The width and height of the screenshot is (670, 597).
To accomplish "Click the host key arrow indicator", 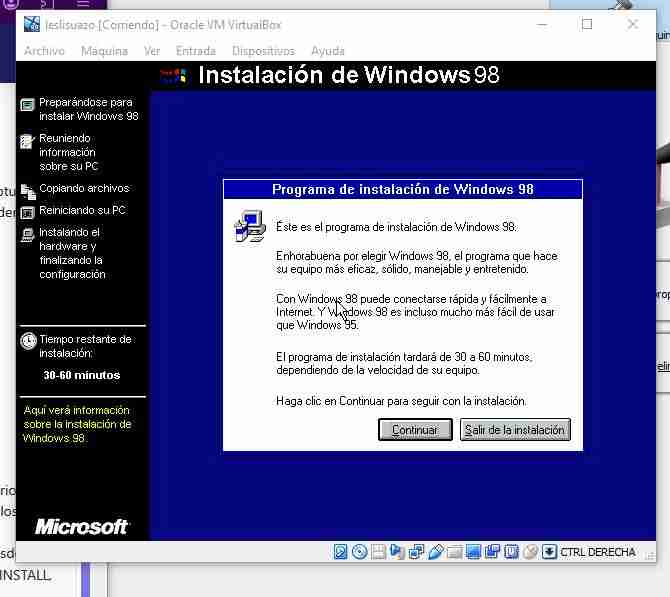I will pyautogui.click(x=549, y=552).
